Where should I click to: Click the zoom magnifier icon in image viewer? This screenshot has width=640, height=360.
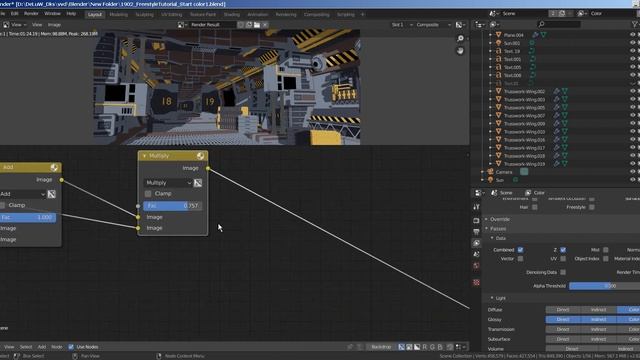460,38
